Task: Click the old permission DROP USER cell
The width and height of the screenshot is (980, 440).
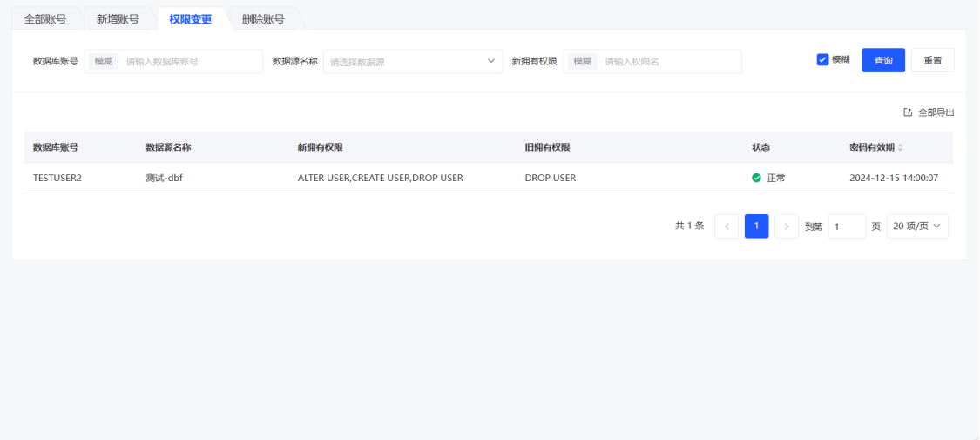Action: pyautogui.click(x=551, y=178)
